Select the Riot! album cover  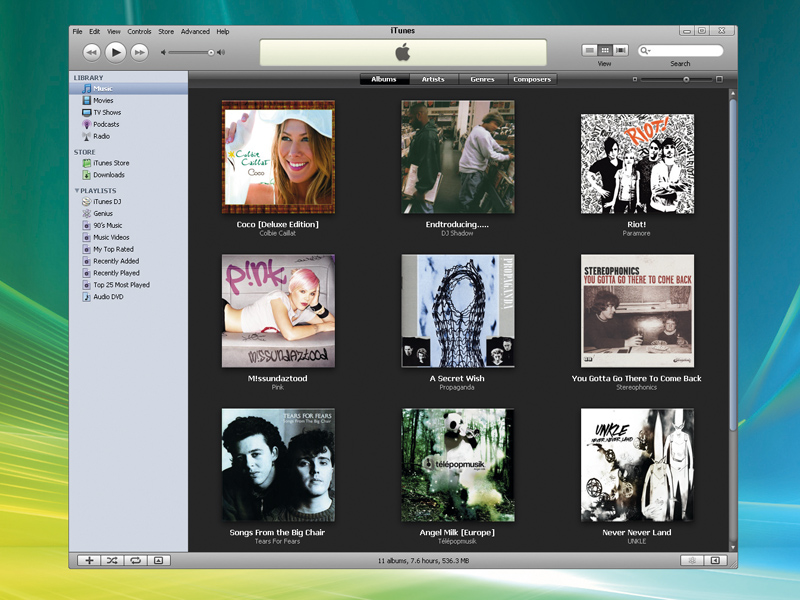coord(637,164)
